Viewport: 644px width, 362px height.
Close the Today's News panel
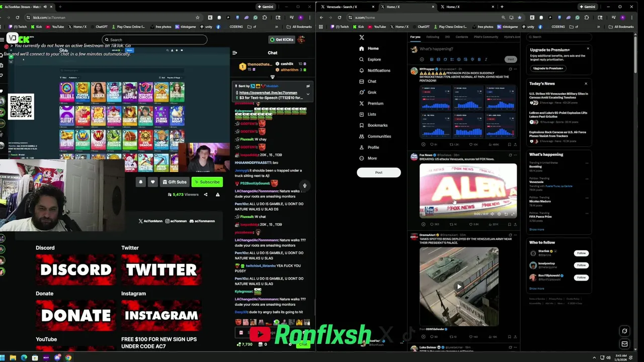(586, 83)
